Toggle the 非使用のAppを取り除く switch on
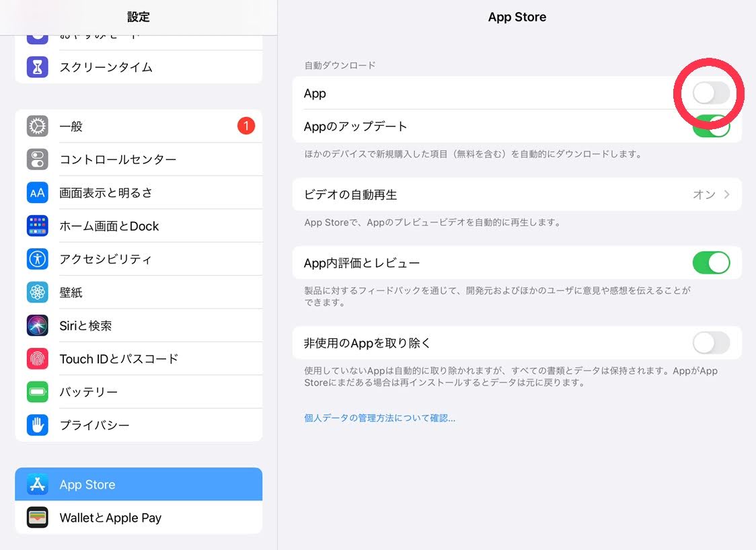The height and width of the screenshot is (550, 756). (x=711, y=343)
